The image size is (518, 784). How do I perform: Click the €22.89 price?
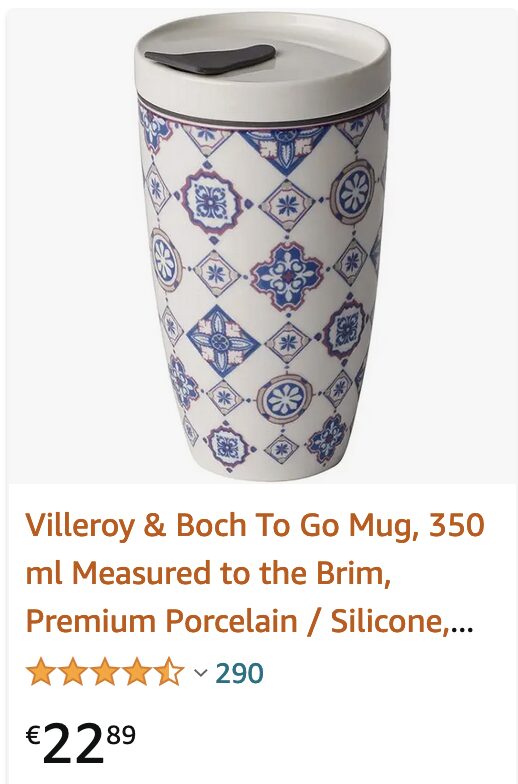(80, 744)
